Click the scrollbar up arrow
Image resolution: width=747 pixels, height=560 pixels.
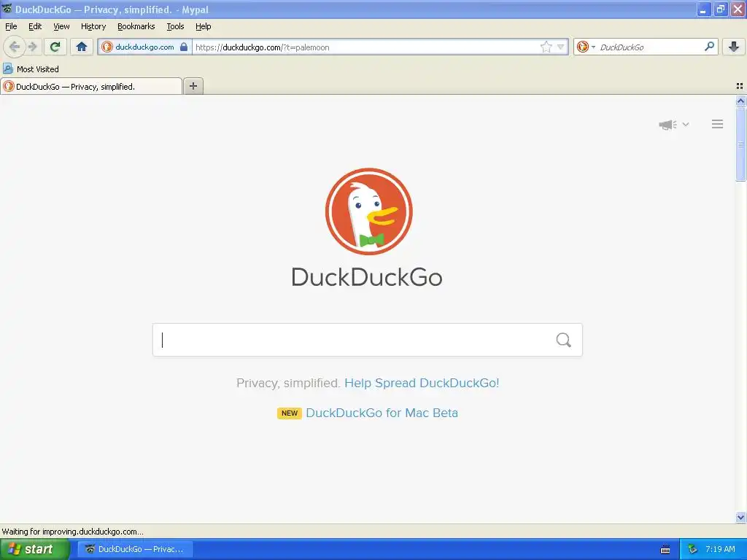click(740, 101)
